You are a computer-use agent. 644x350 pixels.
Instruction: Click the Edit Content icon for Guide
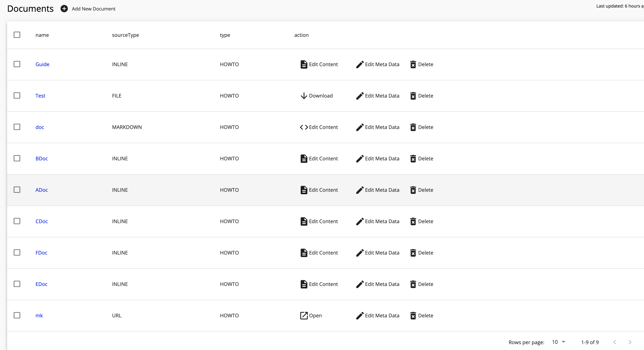coord(304,64)
